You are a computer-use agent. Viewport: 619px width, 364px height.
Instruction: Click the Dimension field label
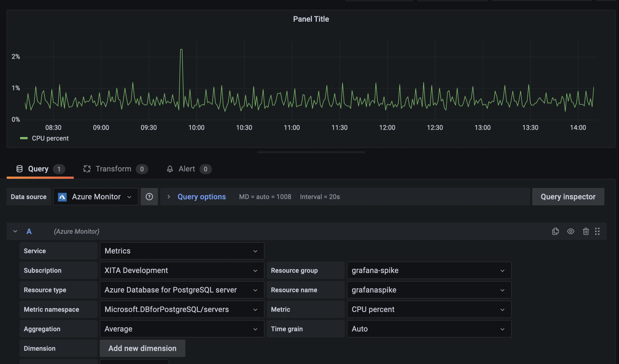(x=58, y=348)
